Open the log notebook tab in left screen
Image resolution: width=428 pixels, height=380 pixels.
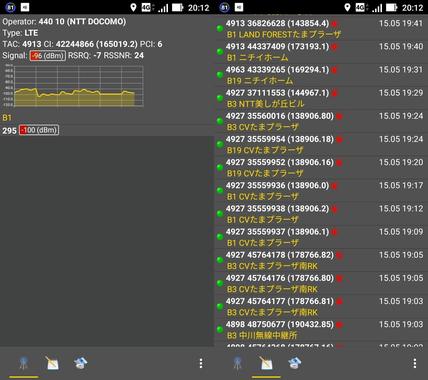pos(52,363)
